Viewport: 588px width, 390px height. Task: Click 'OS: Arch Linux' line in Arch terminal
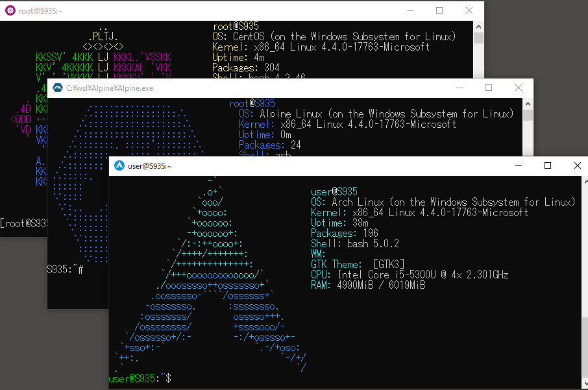click(x=443, y=202)
